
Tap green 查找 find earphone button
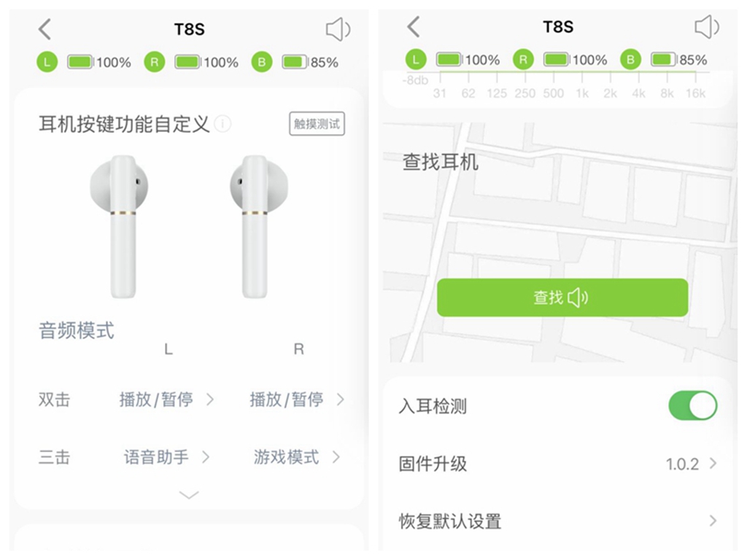[x=562, y=297]
